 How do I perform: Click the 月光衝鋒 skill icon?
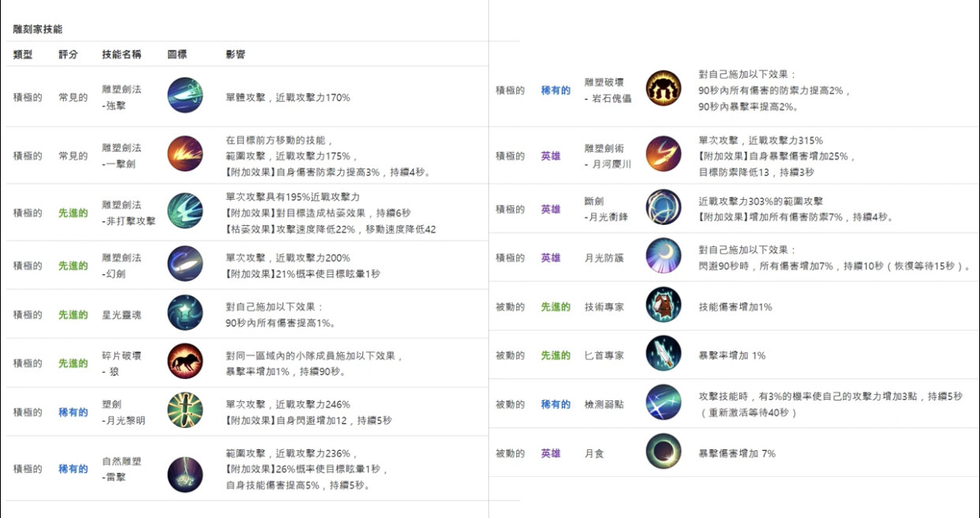pos(663,208)
